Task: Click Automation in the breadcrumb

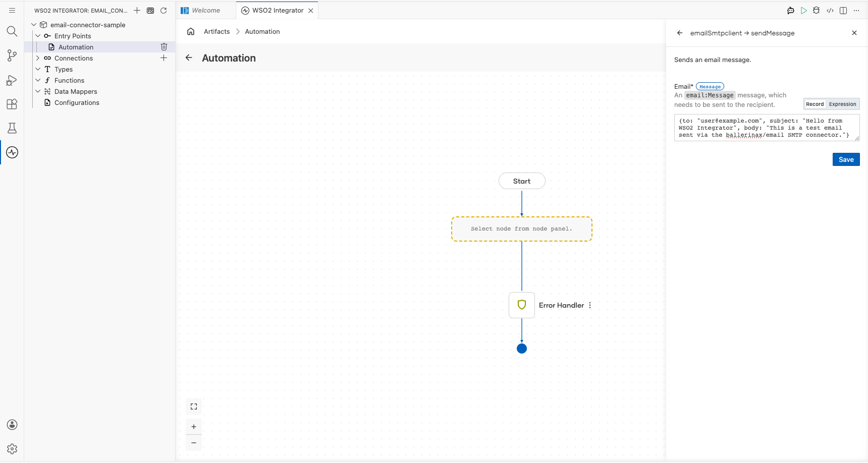Action: (262, 31)
